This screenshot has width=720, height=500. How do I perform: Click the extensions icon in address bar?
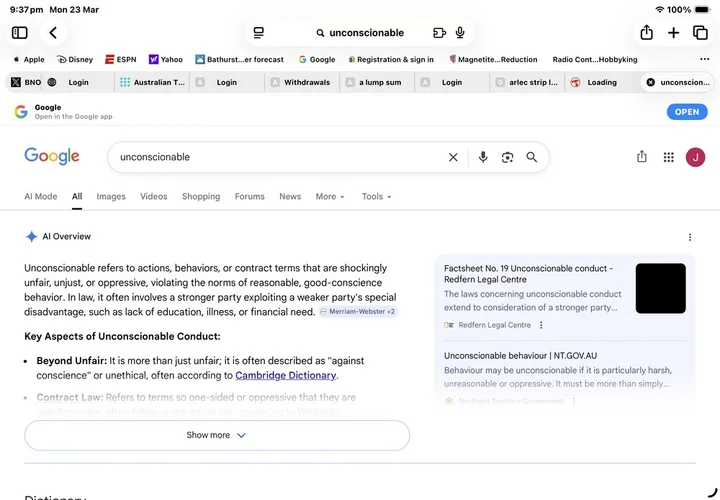439,33
